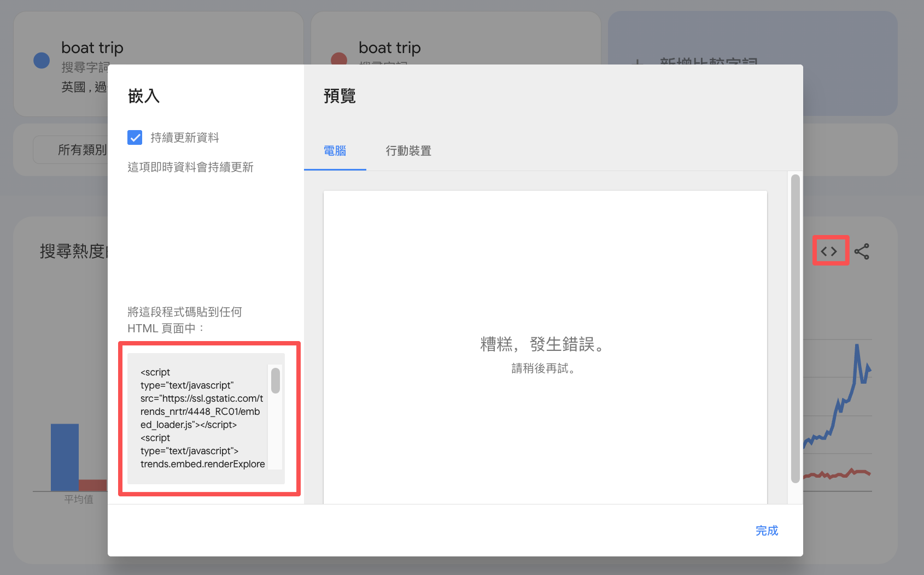The image size is (924, 575).
Task: Click the 請稍後再試。 text in preview
Action: pos(543,368)
